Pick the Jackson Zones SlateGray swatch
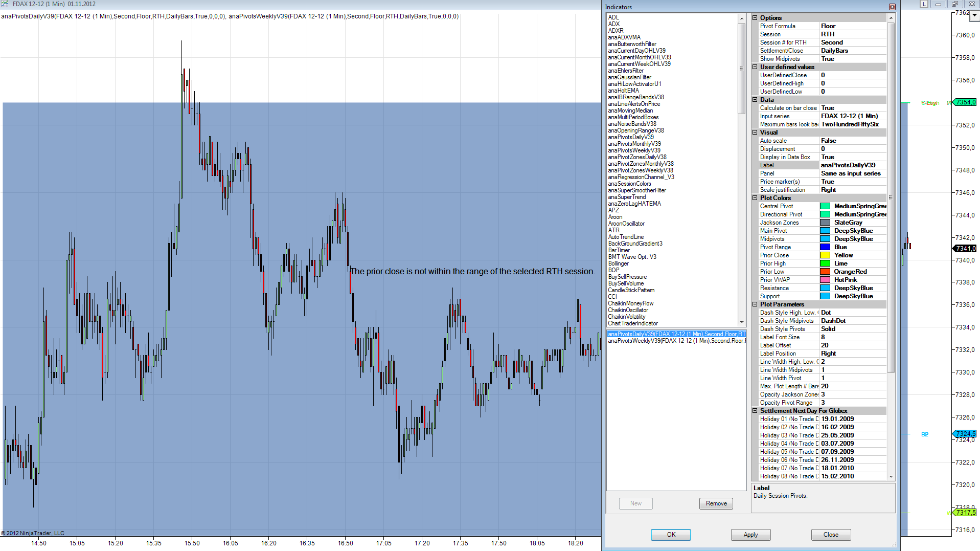 tap(825, 223)
